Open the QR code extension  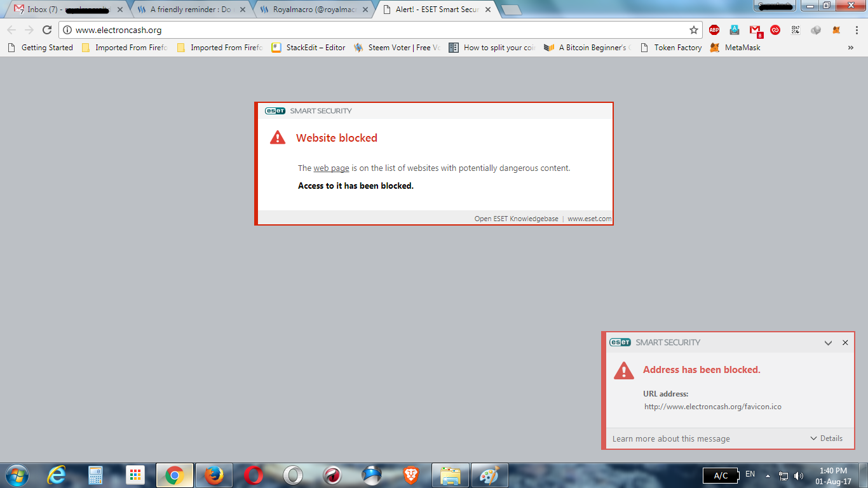(796, 30)
